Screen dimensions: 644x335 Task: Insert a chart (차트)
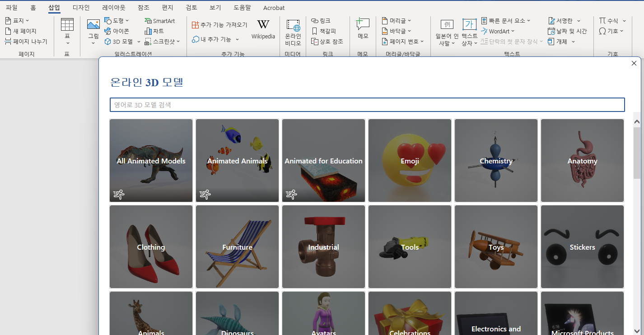tap(154, 31)
